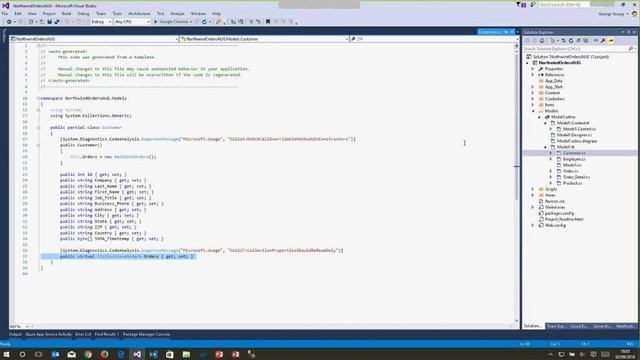
Task: Click the Navigate Backward icon in the toolbar
Action: coord(9,22)
